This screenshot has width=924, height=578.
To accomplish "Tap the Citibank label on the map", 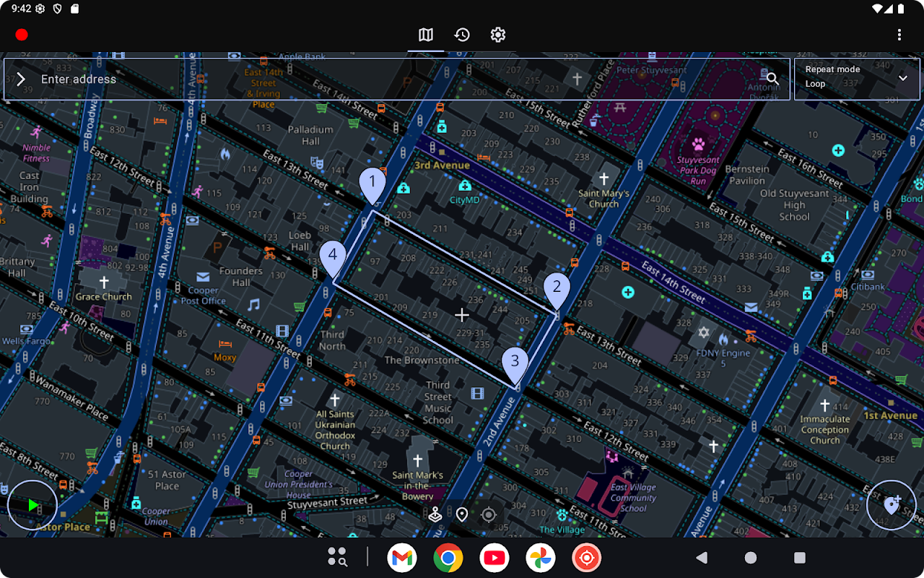I will (868, 287).
